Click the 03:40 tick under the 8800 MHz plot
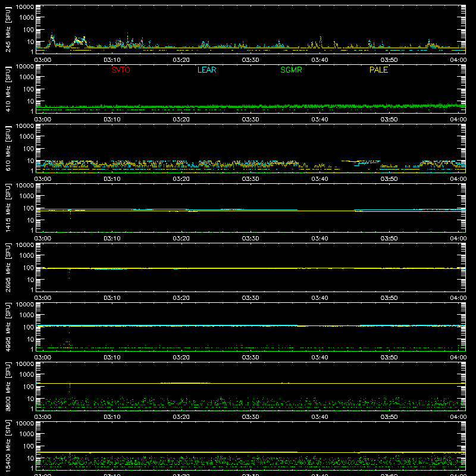Image resolution: width=476 pixels, height=476 pixels. pyautogui.click(x=320, y=417)
